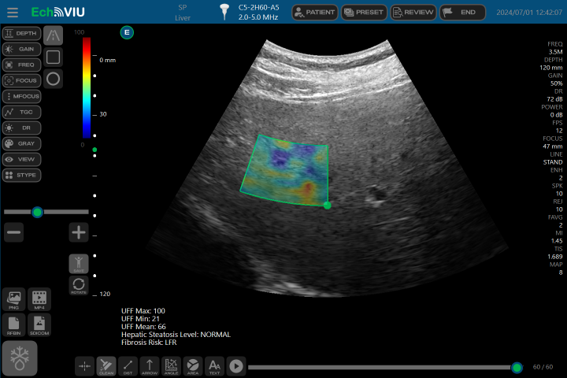Toggle the VIEW eye option

click(22, 160)
